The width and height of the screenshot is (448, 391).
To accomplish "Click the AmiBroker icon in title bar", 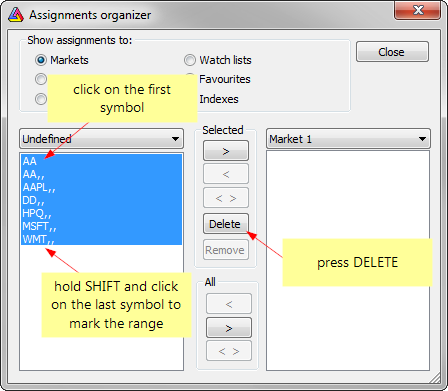I will click(x=16, y=15).
